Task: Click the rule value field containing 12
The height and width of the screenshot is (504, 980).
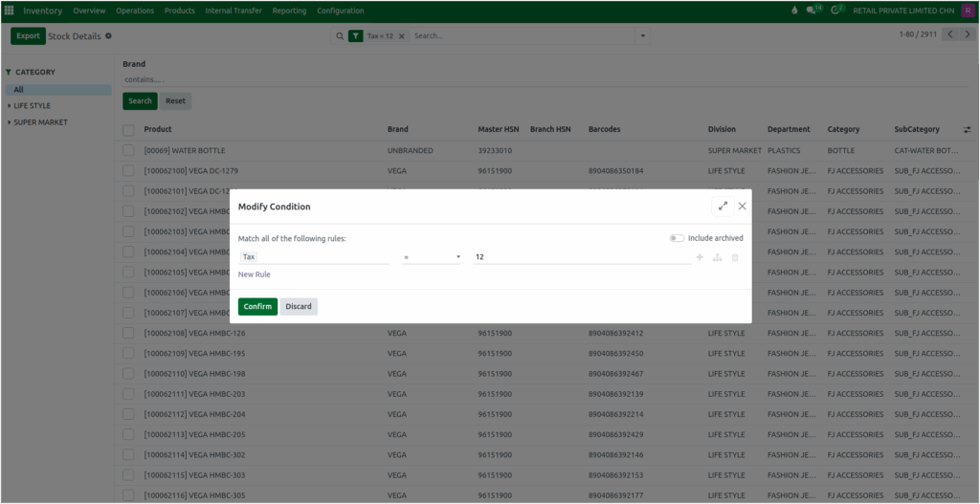Action: (582, 256)
